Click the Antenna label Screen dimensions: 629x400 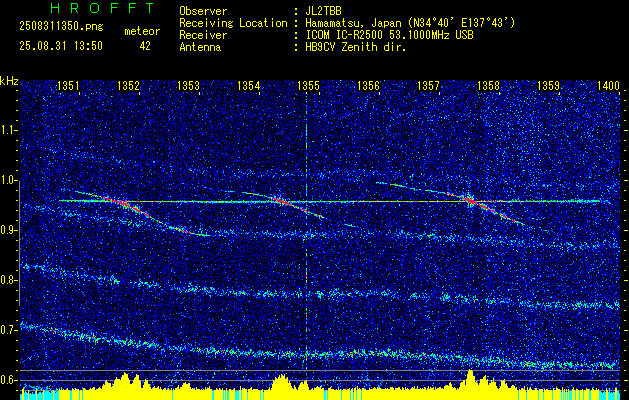(x=200, y=47)
